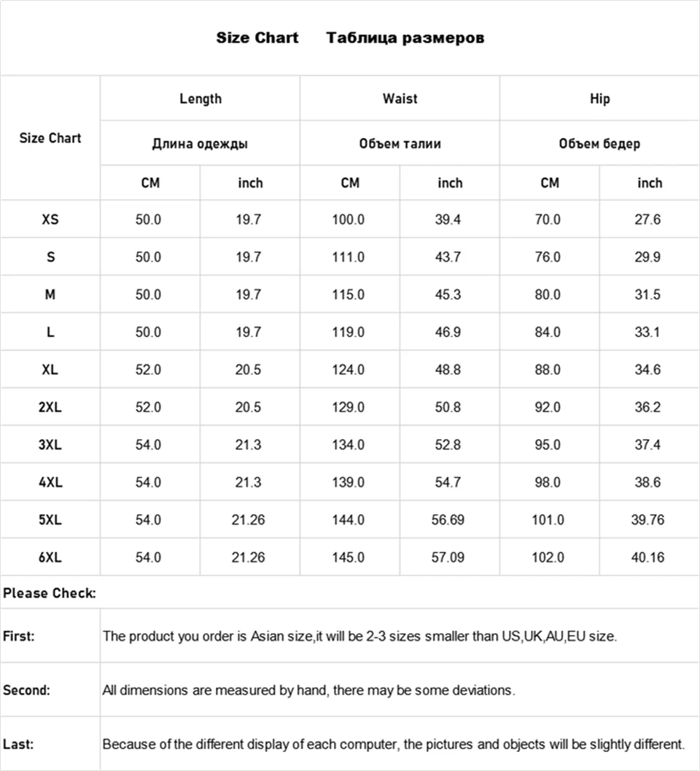Click the 100.0 waist value cell

click(349, 220)
